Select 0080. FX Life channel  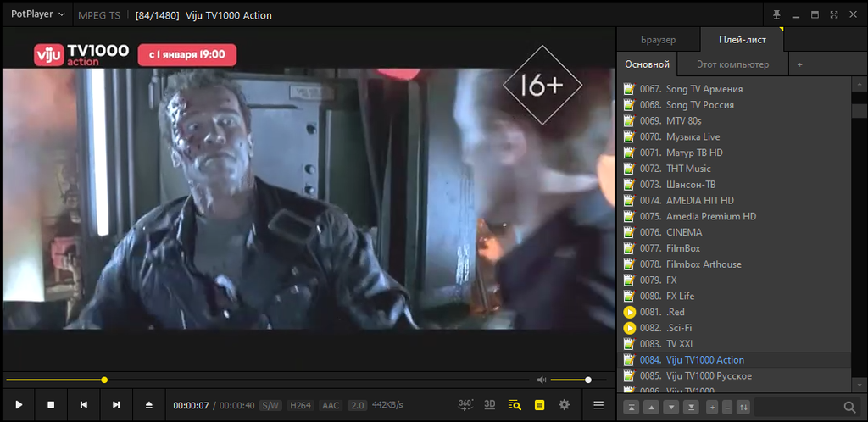pos(734,296)
